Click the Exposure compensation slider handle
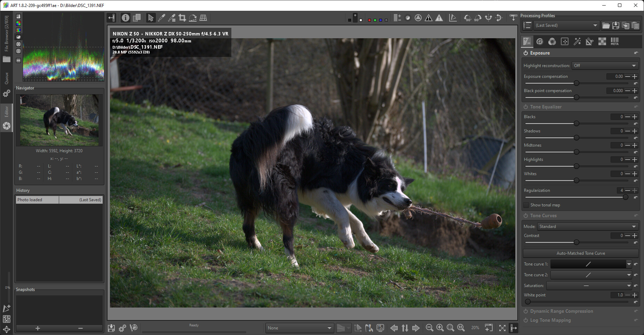Image resolution: width=644 pixels, height=335 pixels. pos(577,83)
